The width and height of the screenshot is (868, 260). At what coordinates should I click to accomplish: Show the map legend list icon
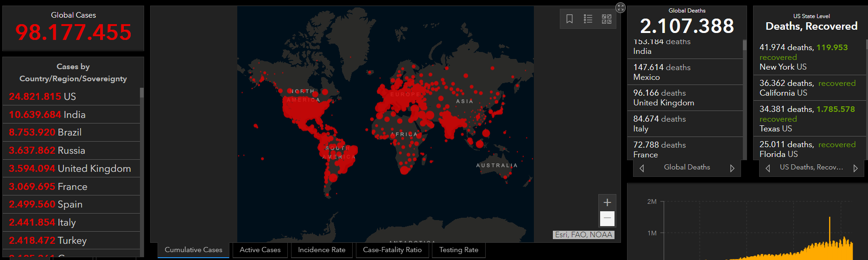(588, 19)
